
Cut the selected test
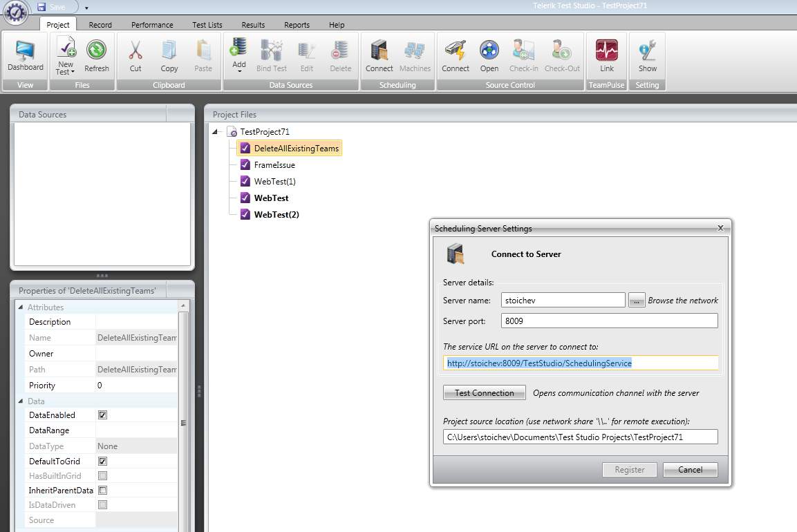click(x=135, y=55)
